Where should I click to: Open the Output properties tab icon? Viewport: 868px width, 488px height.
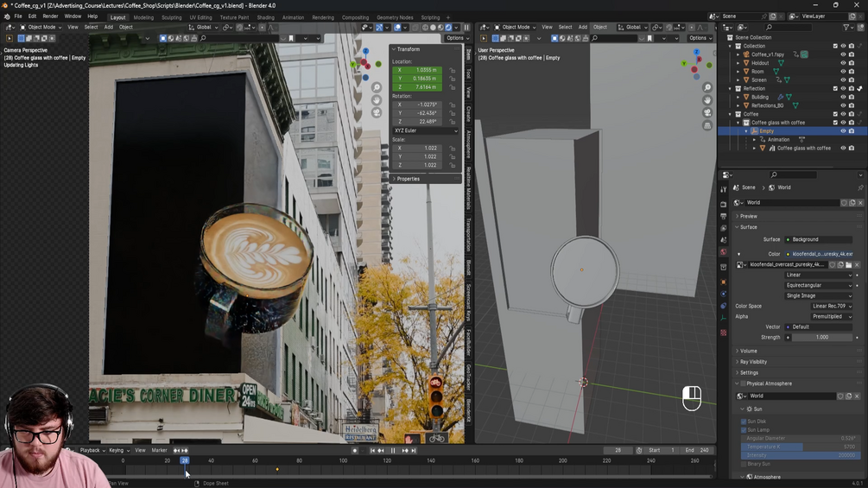pyautogui.click(x=724, y=216)
